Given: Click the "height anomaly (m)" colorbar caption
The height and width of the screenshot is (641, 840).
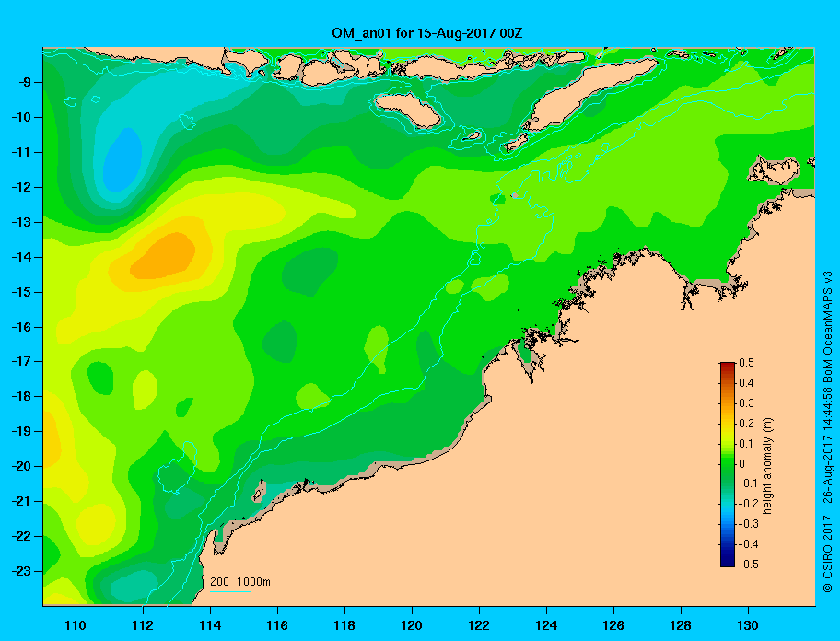Looking at the screenshot, I should [768, 465].
